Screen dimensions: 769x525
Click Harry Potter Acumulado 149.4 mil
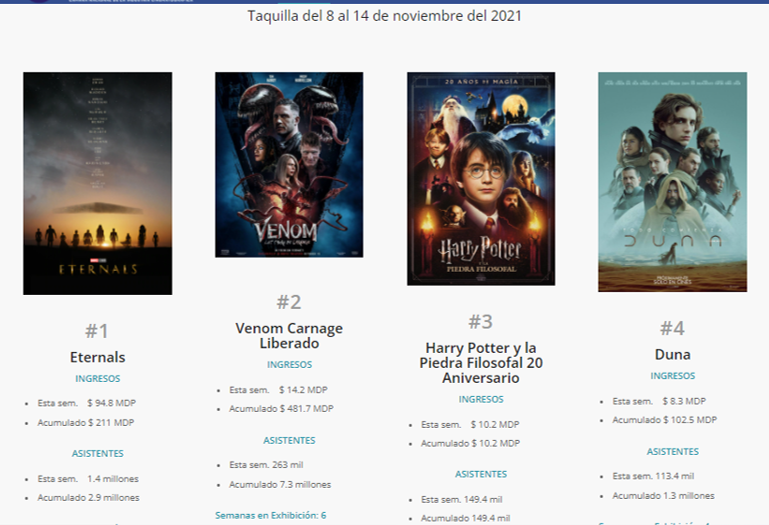tap(465, 519)
